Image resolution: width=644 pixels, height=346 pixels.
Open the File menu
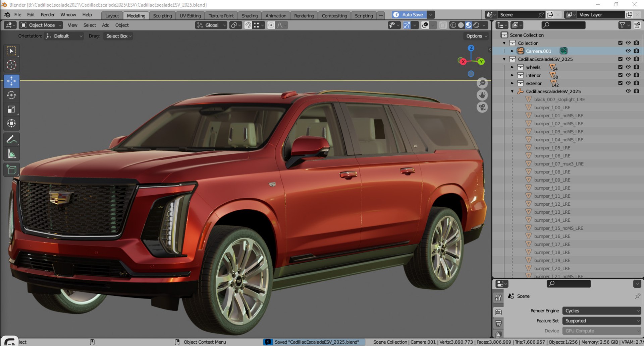pos(18,15)
